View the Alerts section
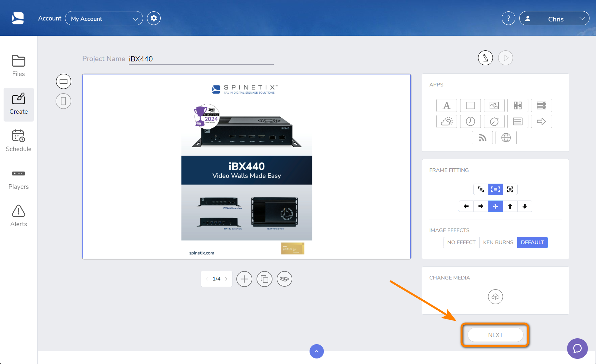This screenshot has width=596, height=364. pyautogui.click(x=19, y=216)
